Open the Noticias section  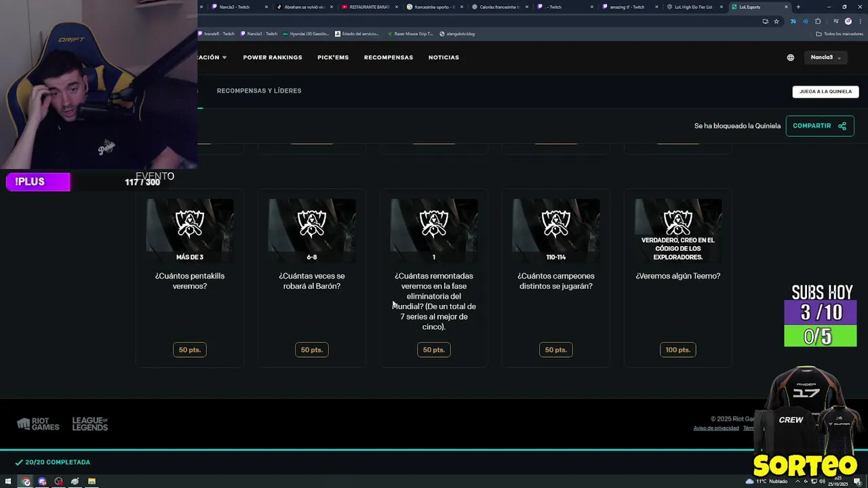443,58
